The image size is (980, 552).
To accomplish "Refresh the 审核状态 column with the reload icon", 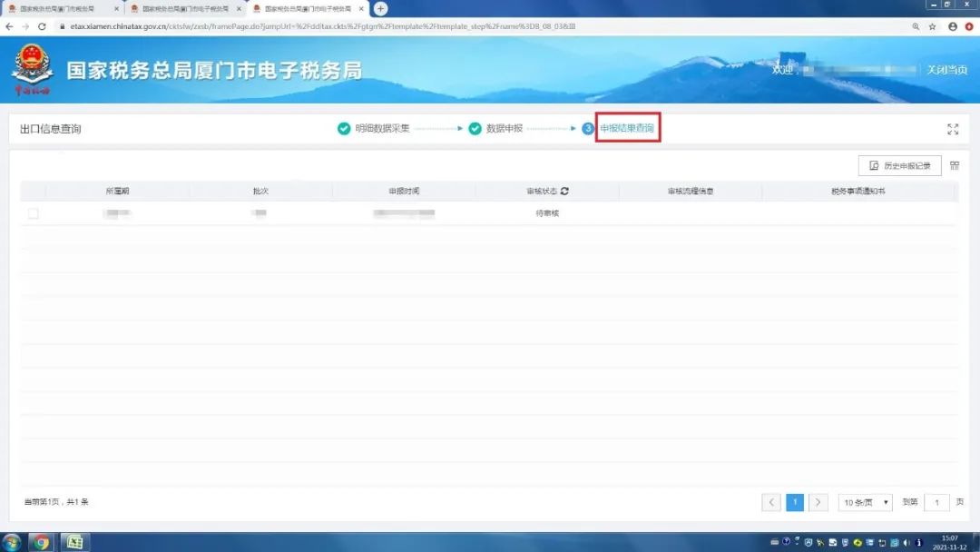I will (564, 192).
